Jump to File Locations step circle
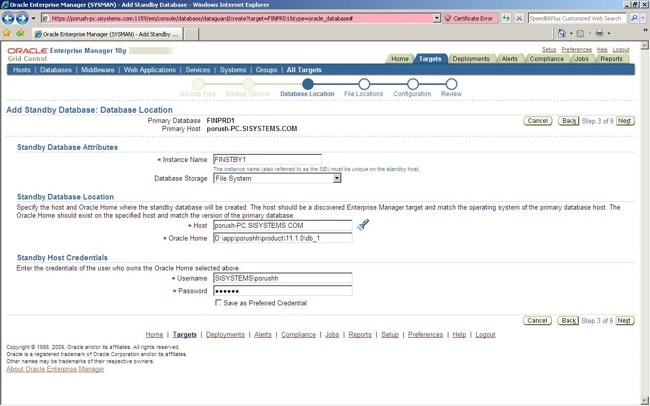 (364, 84)
